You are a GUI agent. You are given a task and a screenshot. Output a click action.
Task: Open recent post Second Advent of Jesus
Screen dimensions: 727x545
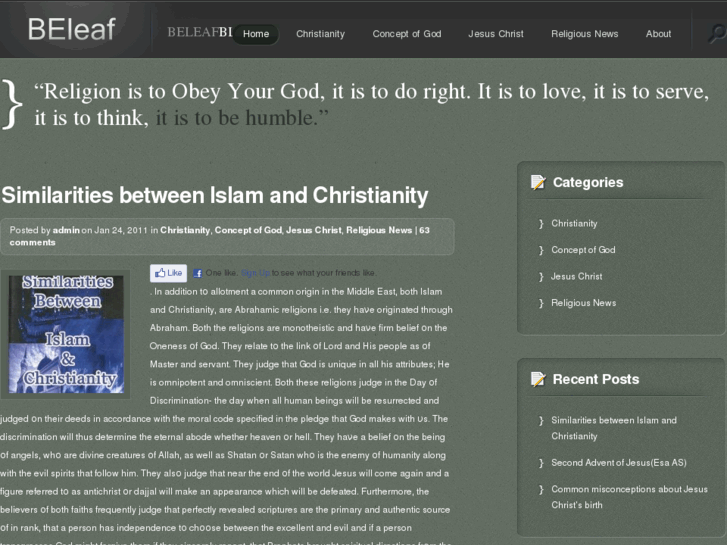click(619, 462)
